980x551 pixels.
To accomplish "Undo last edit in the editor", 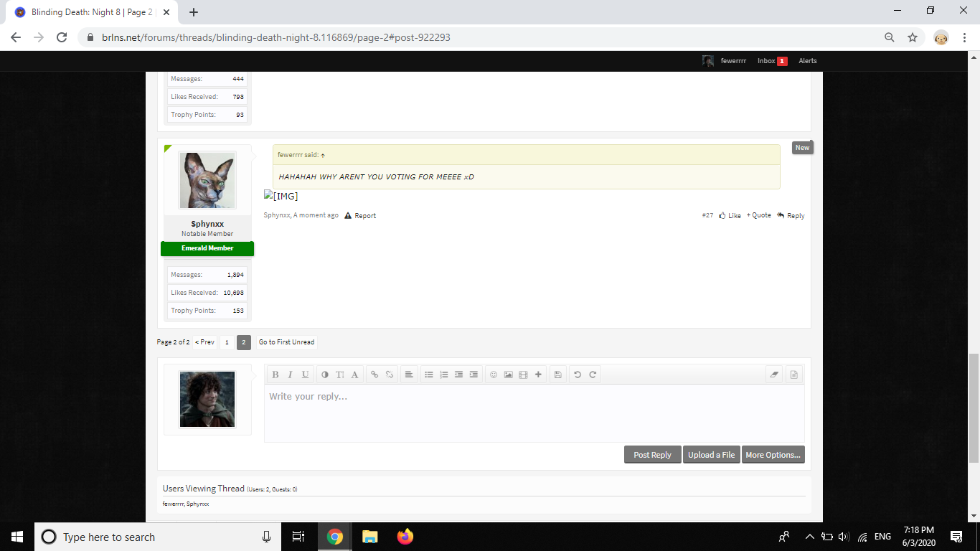I will coord(578,375).
